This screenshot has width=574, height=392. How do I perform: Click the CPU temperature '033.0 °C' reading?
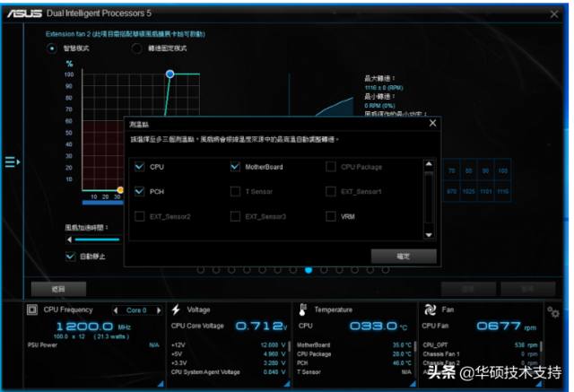tap(378, 327)
